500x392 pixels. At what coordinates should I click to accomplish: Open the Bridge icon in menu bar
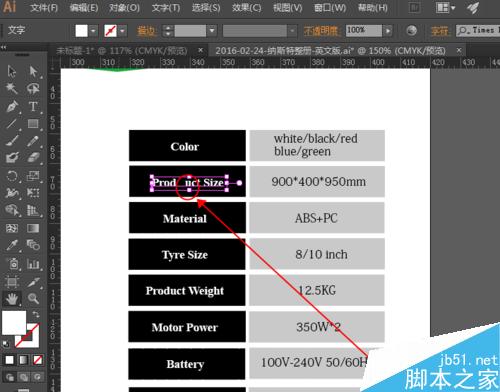[414, 8]
